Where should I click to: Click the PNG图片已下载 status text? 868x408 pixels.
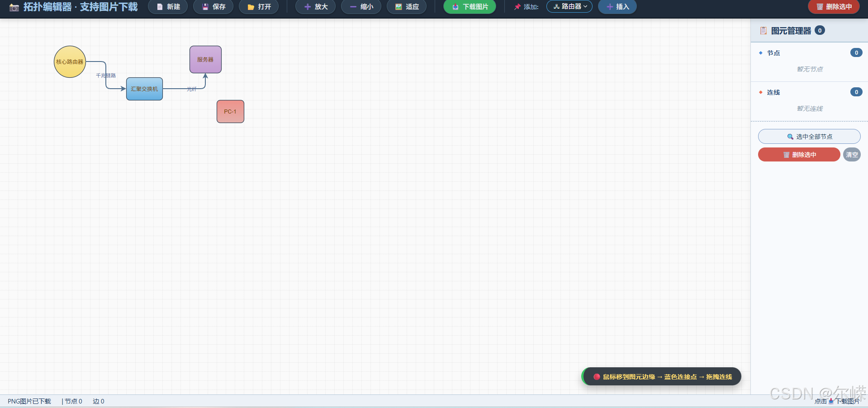(29, 401)
